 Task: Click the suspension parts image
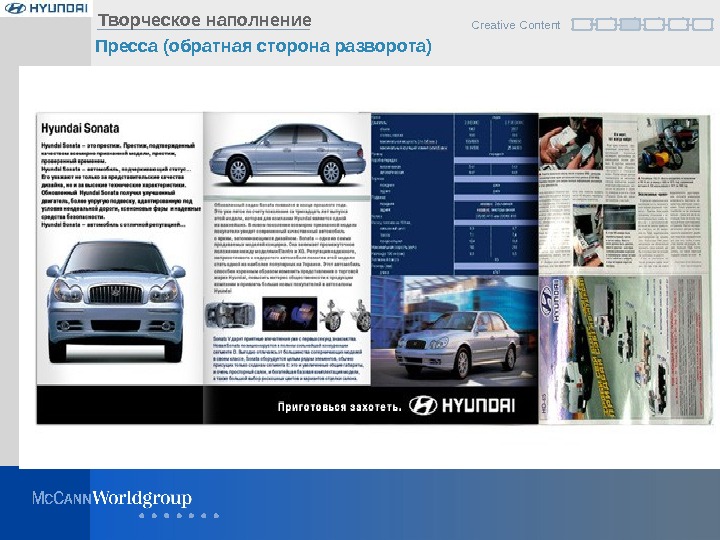[345, 315]
